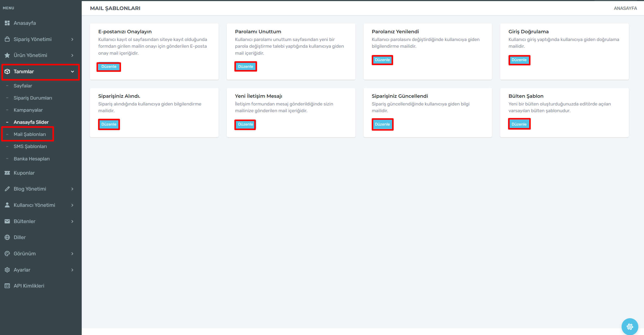
Task: Collapse the Tanımlar menu chevron
Action: pos(72,71)
